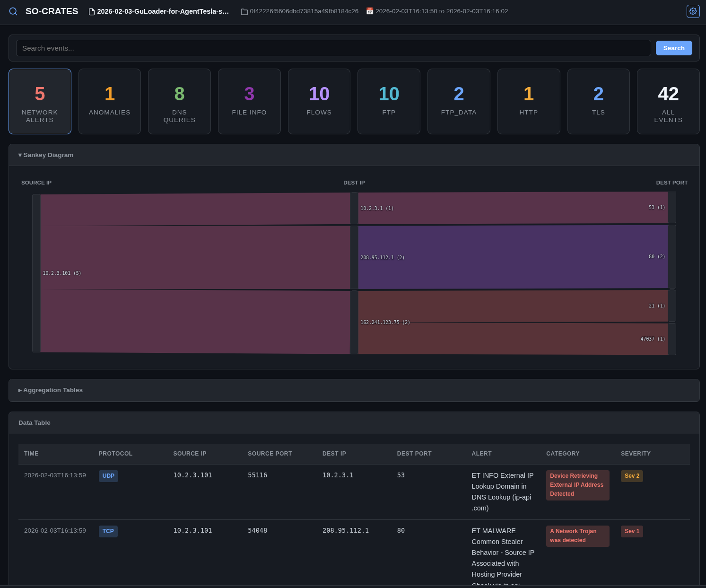Click the port 47037 (1) Sankey node
Screen dimensions: 706x588
(x=672, y=339)
